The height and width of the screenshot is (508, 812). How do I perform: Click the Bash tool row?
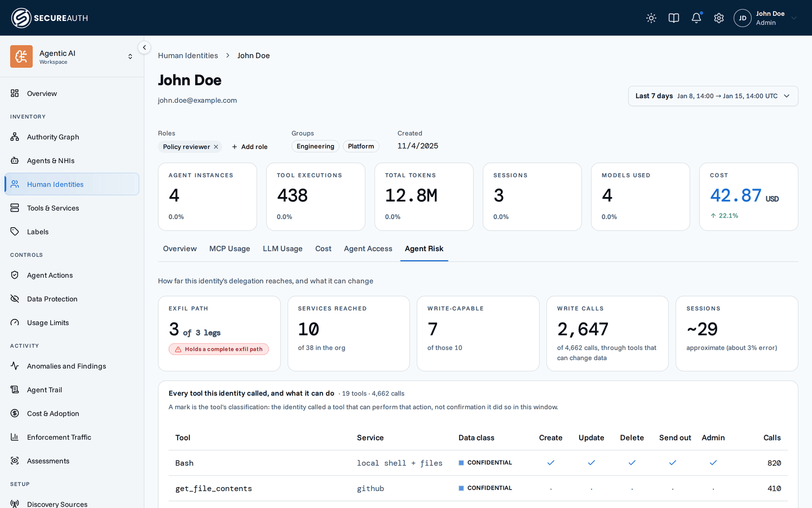point(478,463)
